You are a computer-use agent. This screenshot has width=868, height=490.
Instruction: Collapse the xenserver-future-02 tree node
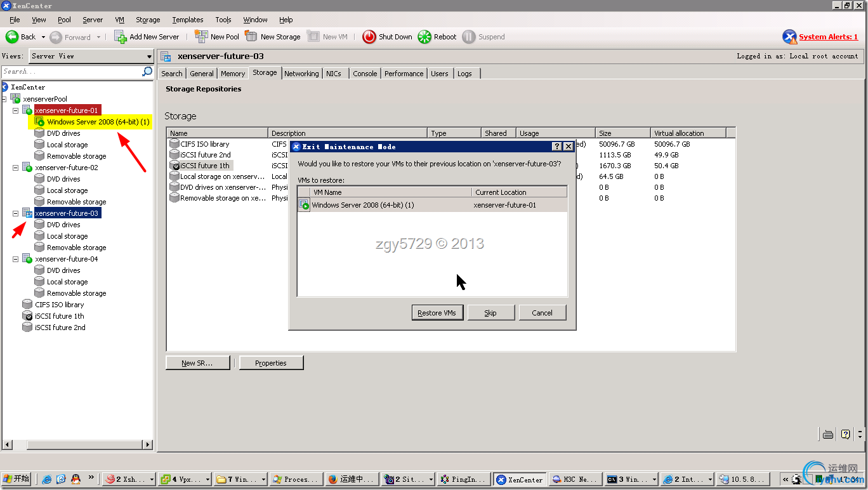click(x=16, y=168)
